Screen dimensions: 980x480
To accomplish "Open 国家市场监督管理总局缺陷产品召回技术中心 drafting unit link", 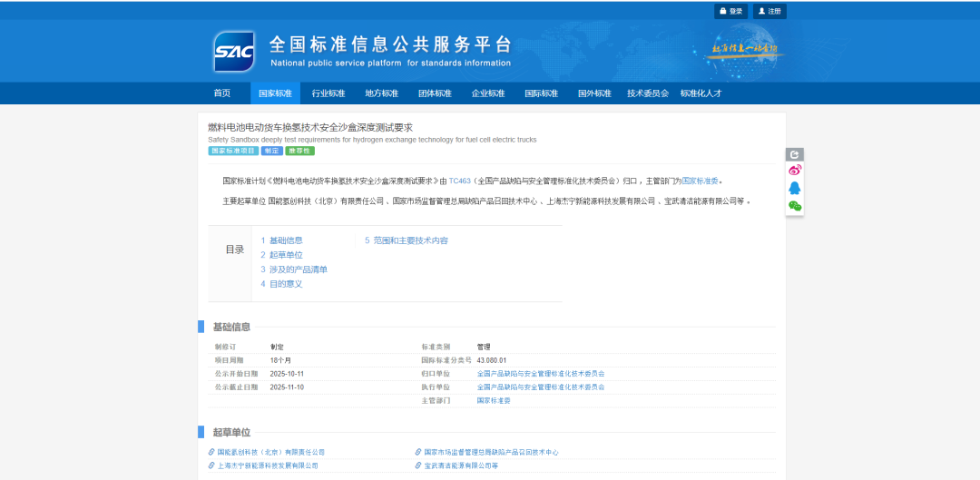I will [491, 452].
